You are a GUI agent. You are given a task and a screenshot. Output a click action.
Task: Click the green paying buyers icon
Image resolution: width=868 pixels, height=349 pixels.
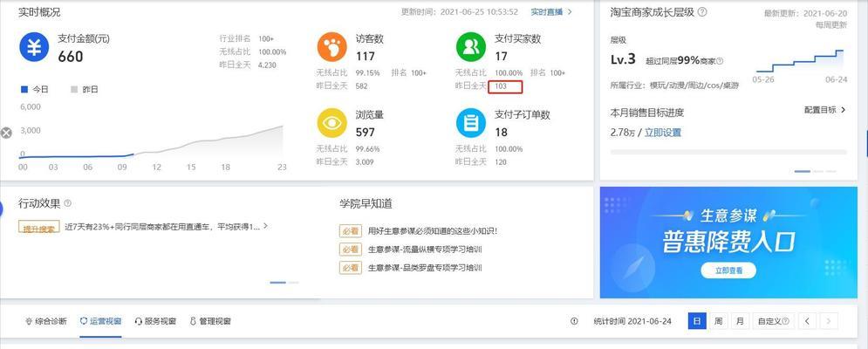click(471, 47)
